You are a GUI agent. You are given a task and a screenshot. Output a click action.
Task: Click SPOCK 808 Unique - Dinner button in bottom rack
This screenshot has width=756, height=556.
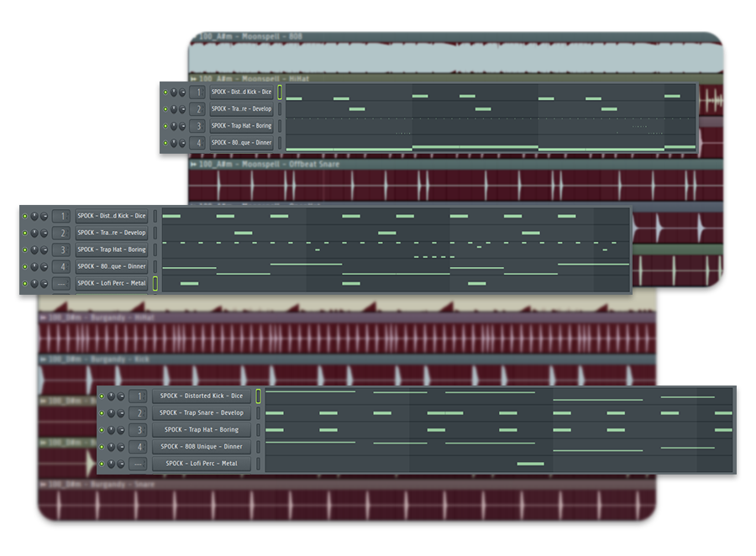202,447
